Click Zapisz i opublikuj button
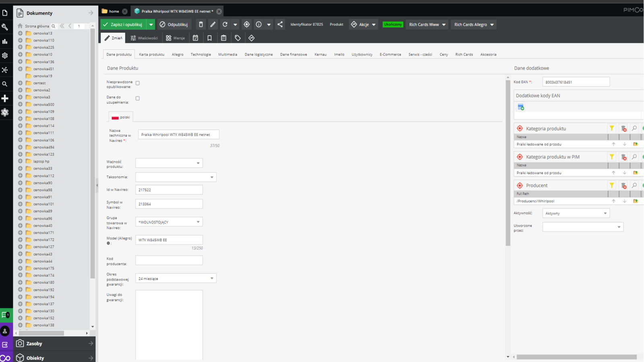Screen dimensions: 644x362 pyautogui.click(x=123, y=25)
